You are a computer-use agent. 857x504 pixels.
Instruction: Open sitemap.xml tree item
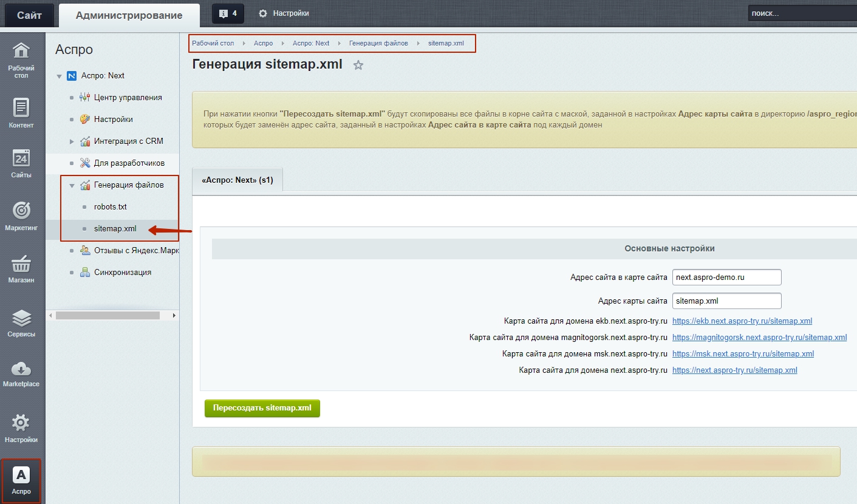[x=115, y=229]
